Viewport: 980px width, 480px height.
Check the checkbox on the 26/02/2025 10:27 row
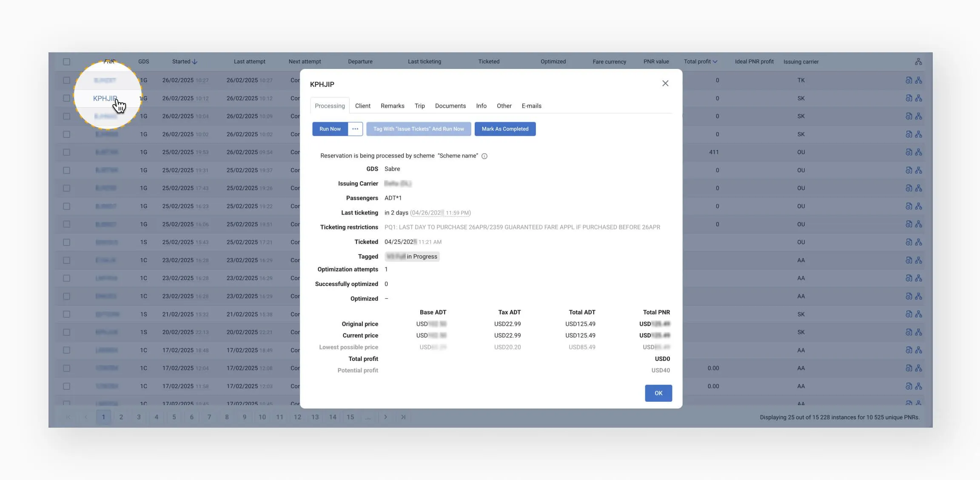tap(67, 80)
